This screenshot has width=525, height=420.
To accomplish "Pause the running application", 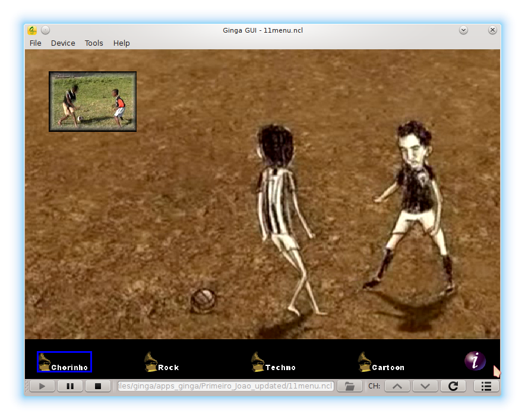I will [70, 386].
